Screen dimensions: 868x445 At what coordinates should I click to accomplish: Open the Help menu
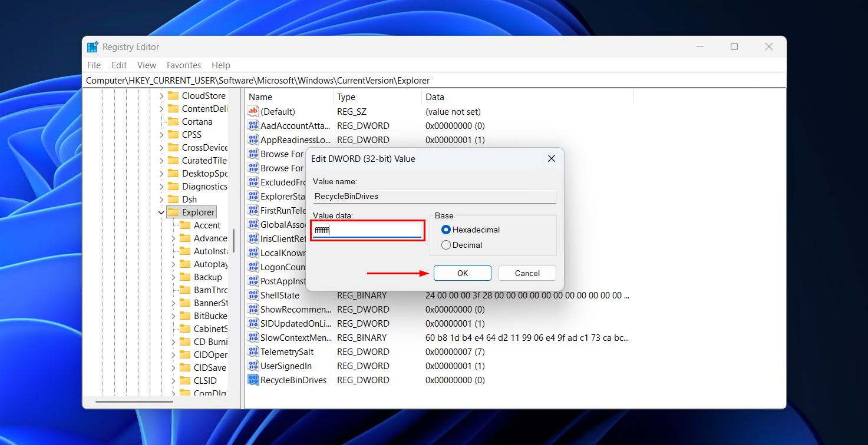[221, 65]
